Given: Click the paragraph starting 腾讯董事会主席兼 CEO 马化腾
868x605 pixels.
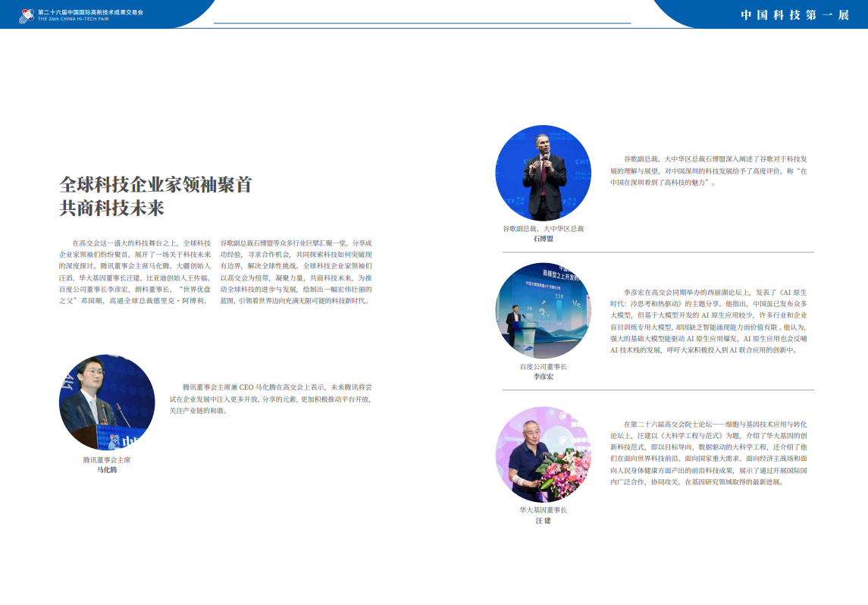Looking at the screenshot, I should click(271, 399).
